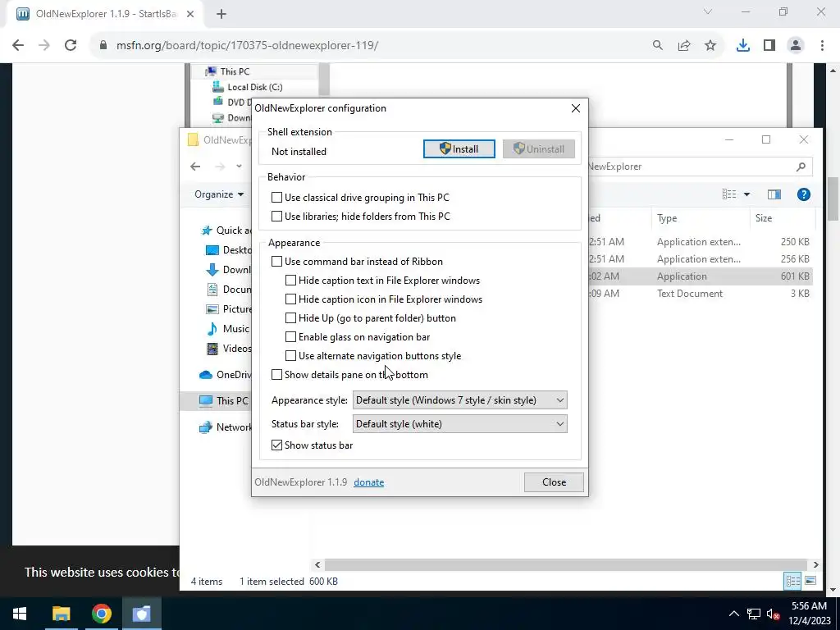840x630 pixels.
Task: Click Chrome back navigation arrow
Action: (18, 46)
